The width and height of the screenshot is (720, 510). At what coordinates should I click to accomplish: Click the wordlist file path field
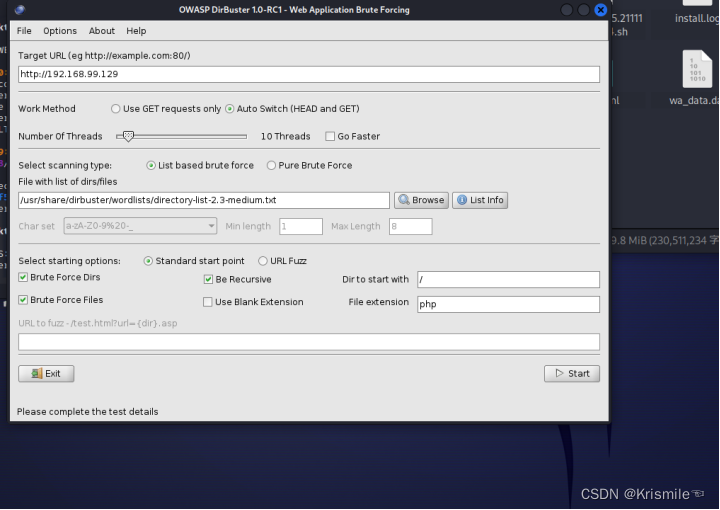(x=204, y=200)
